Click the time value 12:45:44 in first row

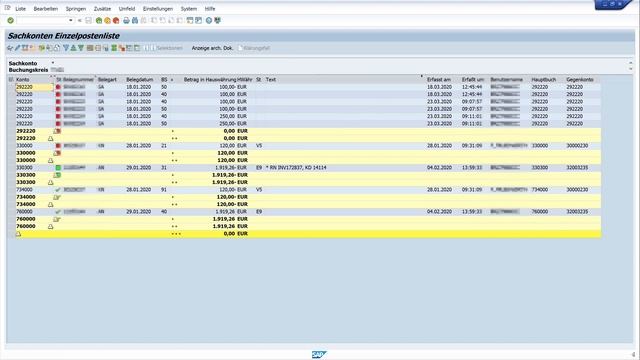[472, 87]
